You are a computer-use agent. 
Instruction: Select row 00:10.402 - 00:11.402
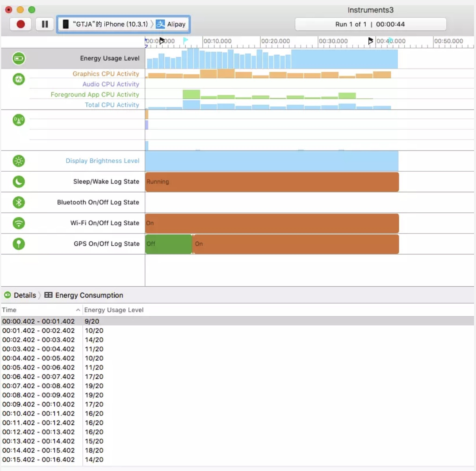pyautogui.click(x=238, y=414)
